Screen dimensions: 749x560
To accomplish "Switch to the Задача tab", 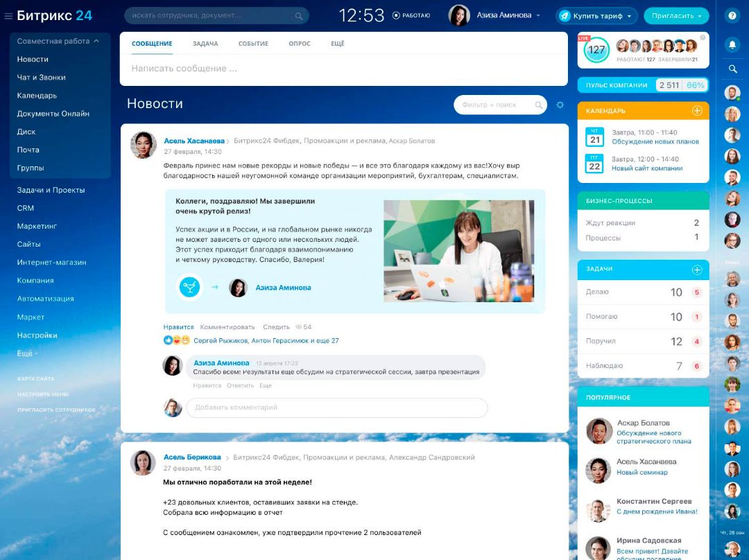I will [205, 44].
